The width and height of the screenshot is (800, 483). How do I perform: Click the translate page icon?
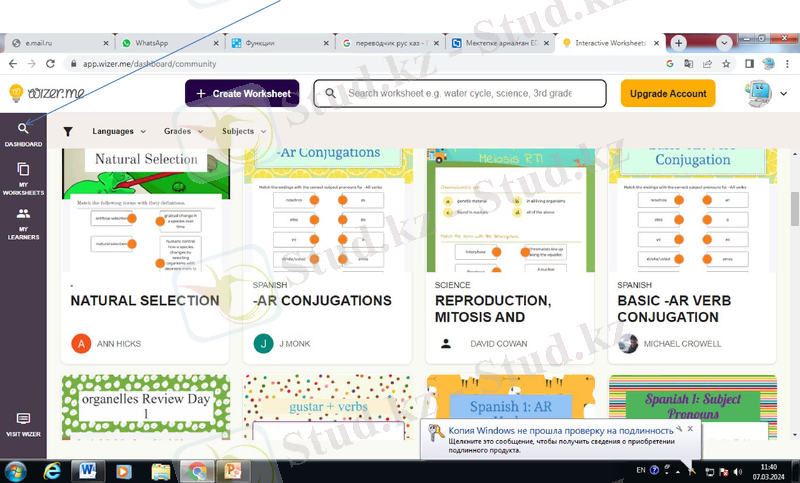tap(689, 64)
